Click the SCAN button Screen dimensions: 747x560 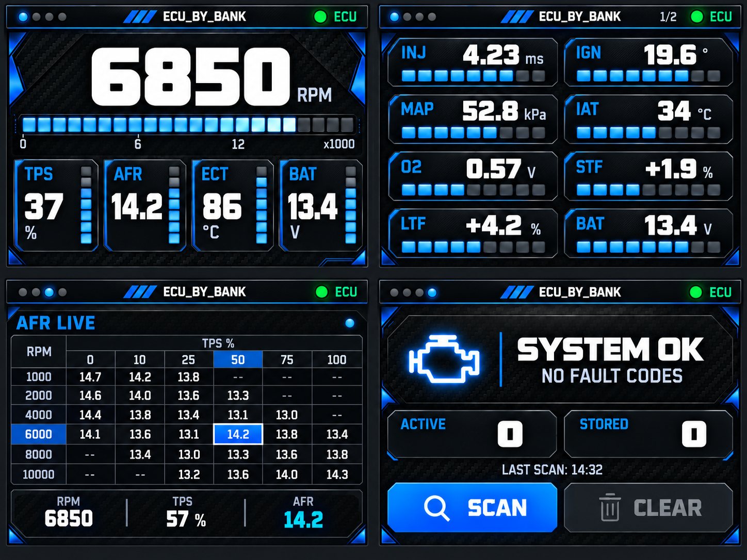point(472,507)
